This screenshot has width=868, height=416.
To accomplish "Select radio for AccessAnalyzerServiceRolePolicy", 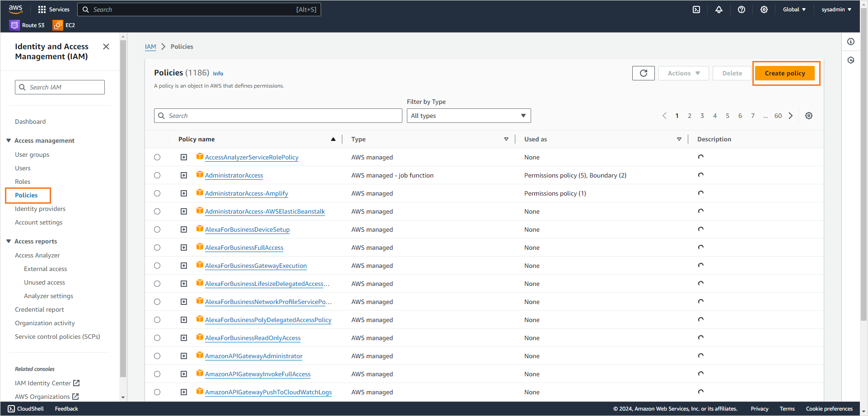I will click(157, 157).
